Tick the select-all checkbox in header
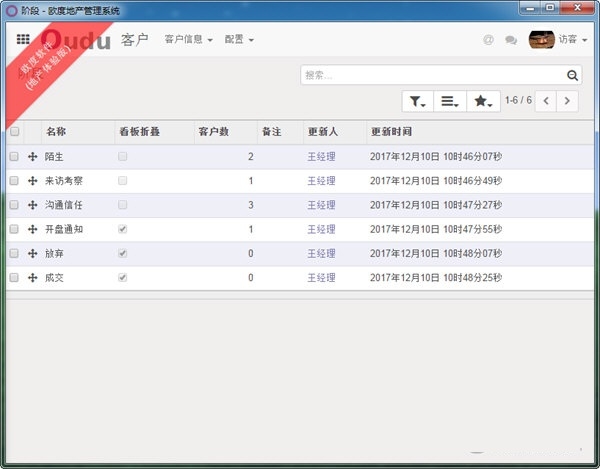 point(14,132)
